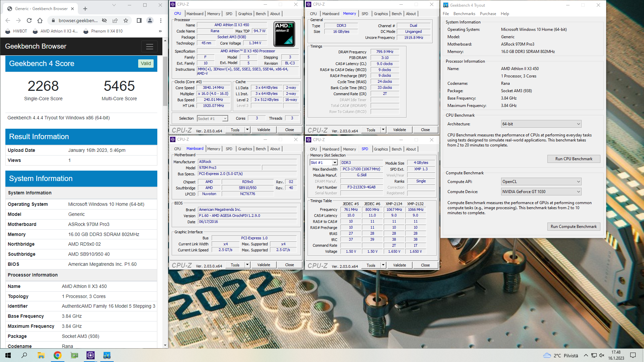Click Close button in CPU-Z Memory window

pyautogui.click(x=425, y=130)
